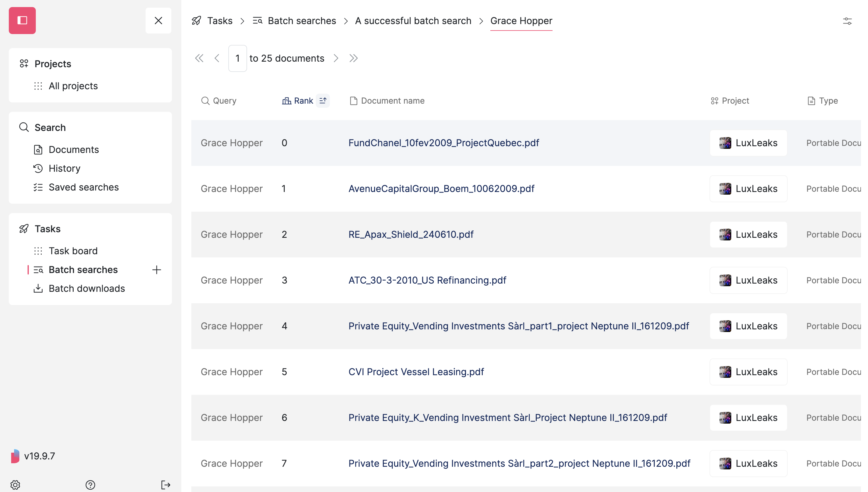Select the Batch downloads download icon
This screenshot has width=868, height=492.
click(x=38, y=288)
